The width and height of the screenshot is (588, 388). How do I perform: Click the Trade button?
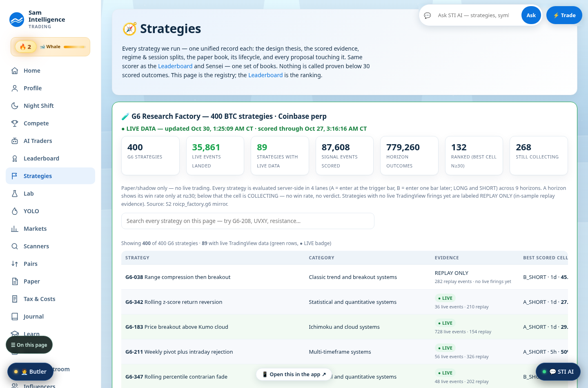click(564, 15)
